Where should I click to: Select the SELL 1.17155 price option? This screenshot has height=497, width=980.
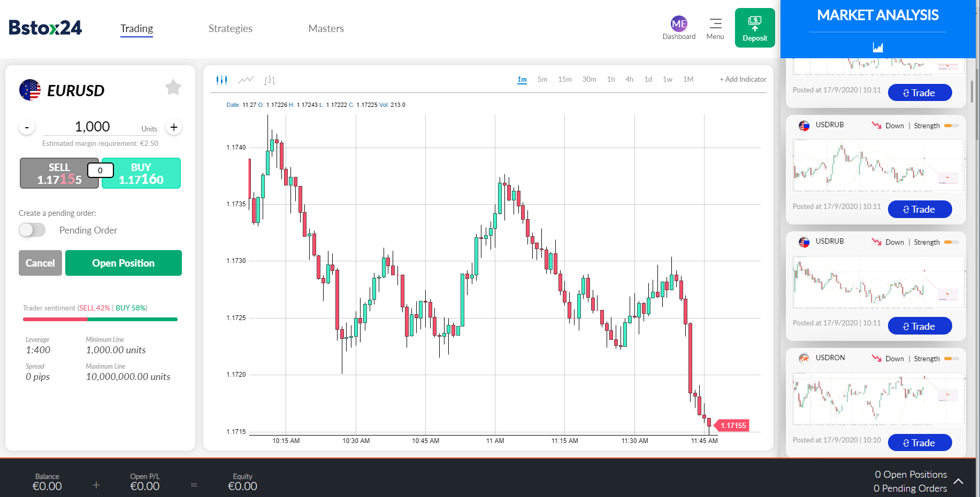pyautogui.click(x=59, y=174)
